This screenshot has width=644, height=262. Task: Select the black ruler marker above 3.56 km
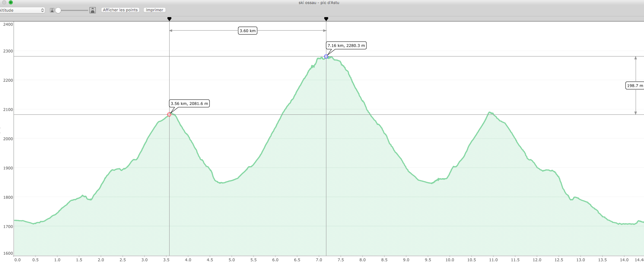tap(169, 19)
